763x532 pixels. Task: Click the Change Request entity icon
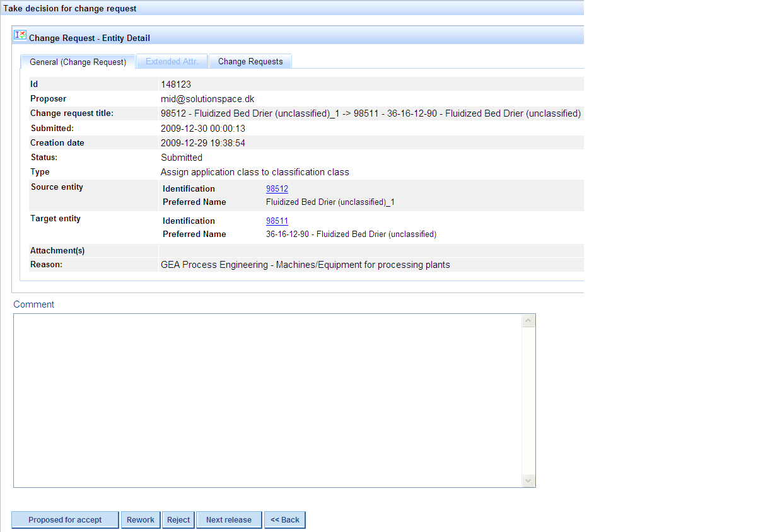[x=20, y=35]
